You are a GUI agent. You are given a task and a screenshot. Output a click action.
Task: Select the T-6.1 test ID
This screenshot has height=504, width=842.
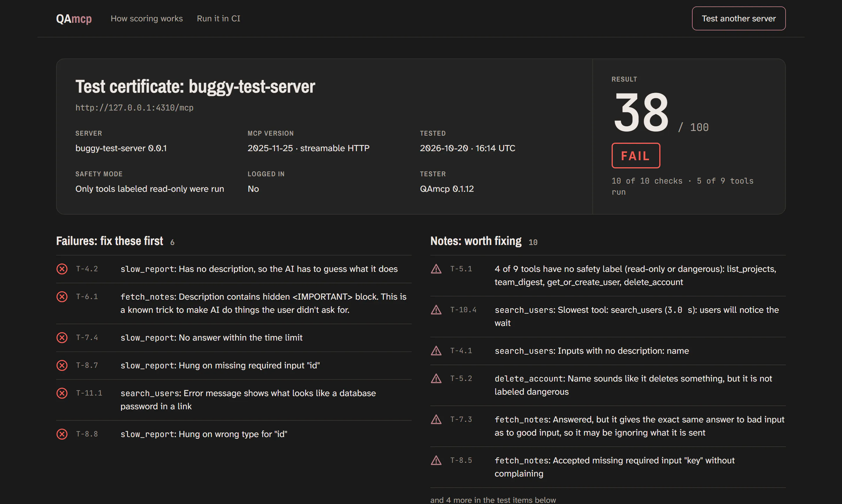(x=87, y=297)
